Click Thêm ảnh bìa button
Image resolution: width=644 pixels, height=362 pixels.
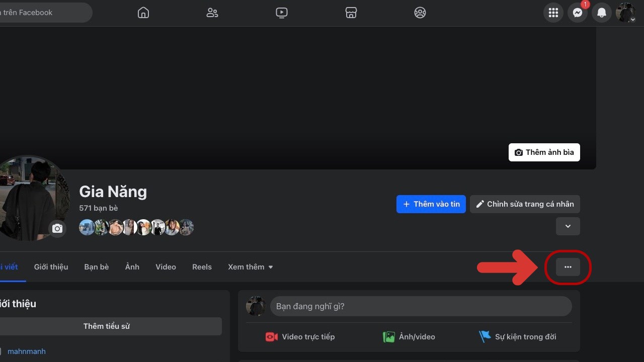544,152
